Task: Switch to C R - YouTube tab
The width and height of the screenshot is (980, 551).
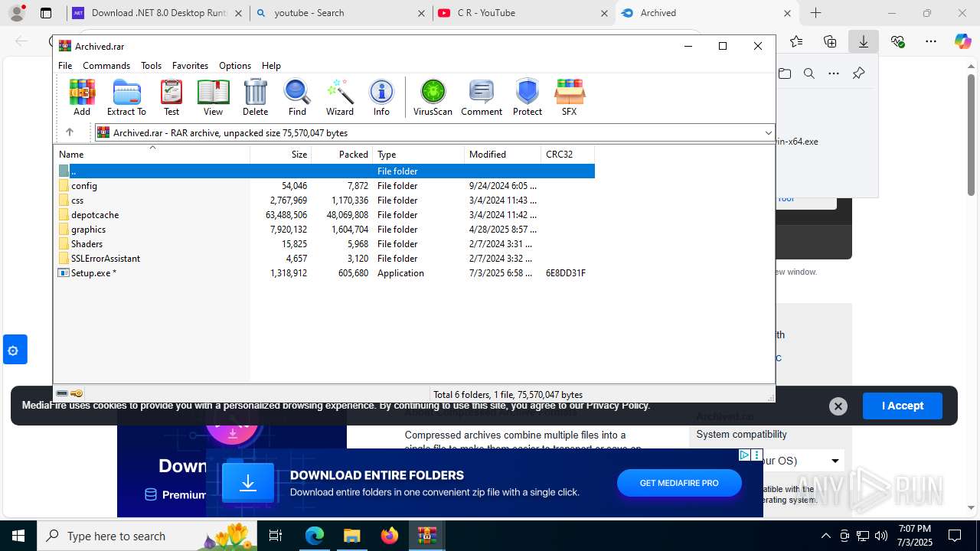Action: point(524,13)
